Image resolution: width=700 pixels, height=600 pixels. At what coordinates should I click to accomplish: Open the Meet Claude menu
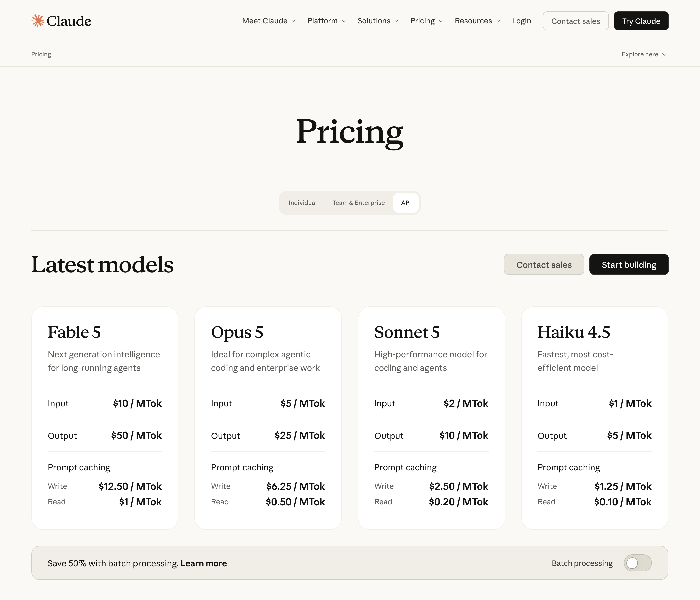coord(269,21)
